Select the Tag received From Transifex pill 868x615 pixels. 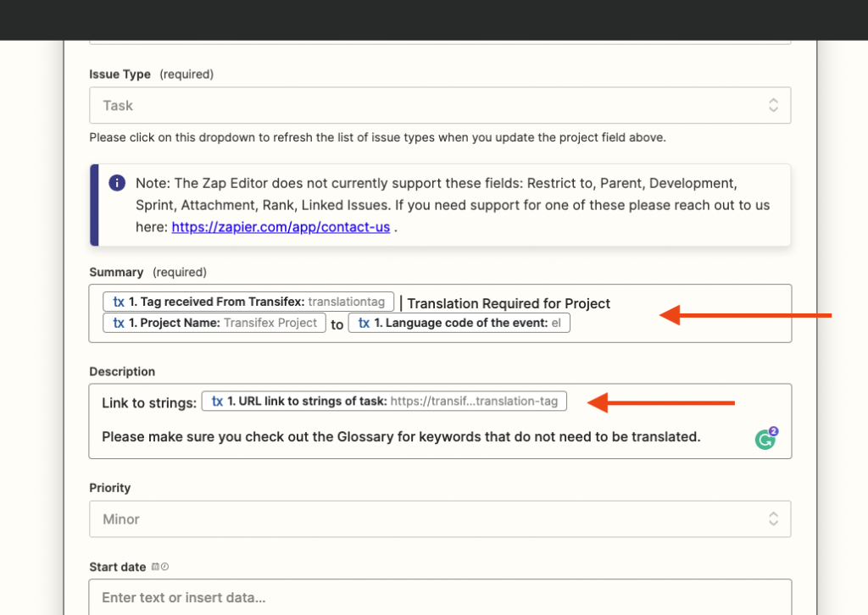coord(248,302)
